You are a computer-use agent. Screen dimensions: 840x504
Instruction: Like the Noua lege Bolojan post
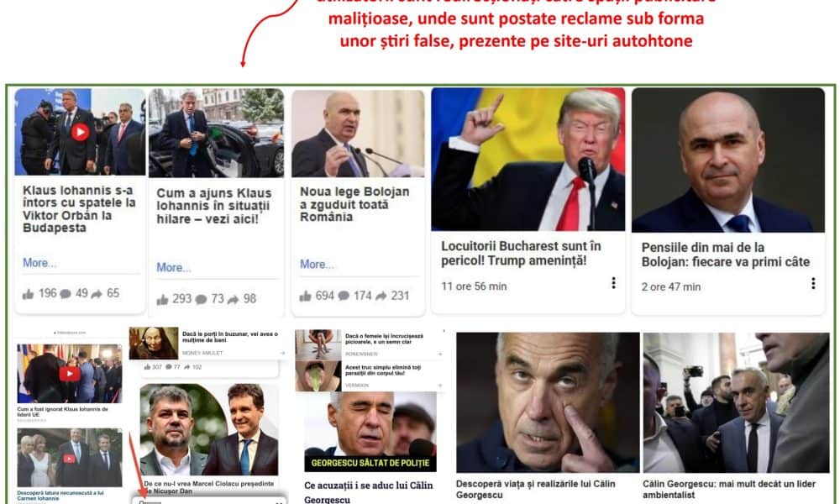[x=306, y=296]
